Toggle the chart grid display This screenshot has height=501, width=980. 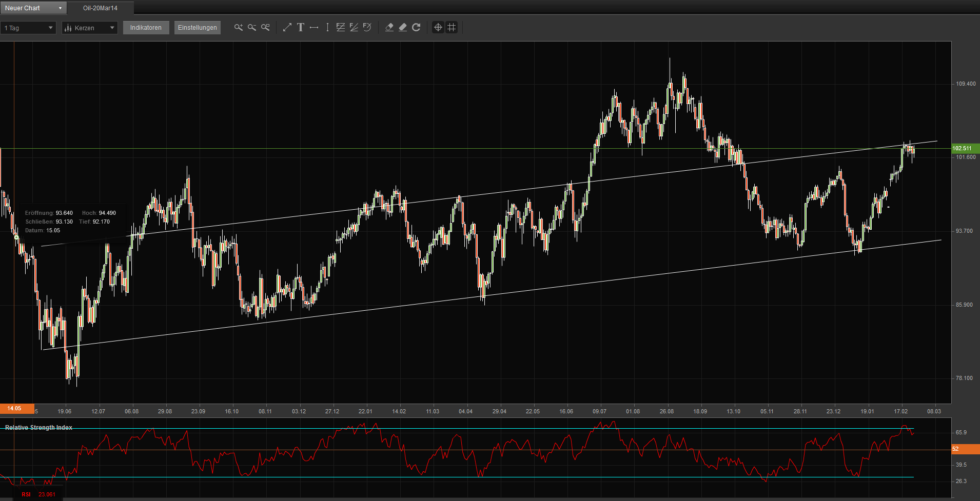point(452,27)
